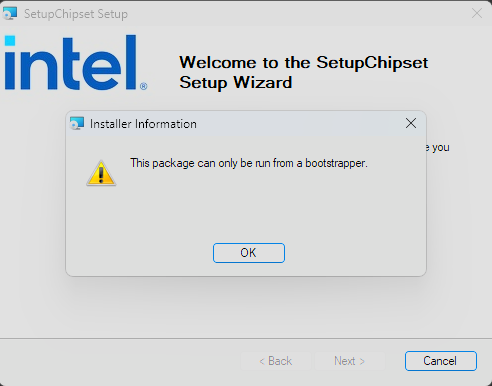Screen dimensions: 492x386
Task: Click the SetupChipset Setup window title icon
Action: (10, 14)
